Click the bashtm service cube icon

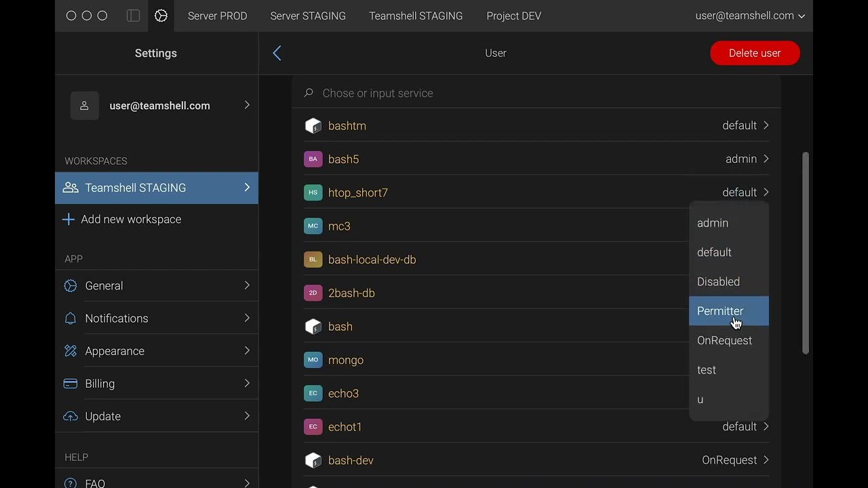click(x=313, y=126)
